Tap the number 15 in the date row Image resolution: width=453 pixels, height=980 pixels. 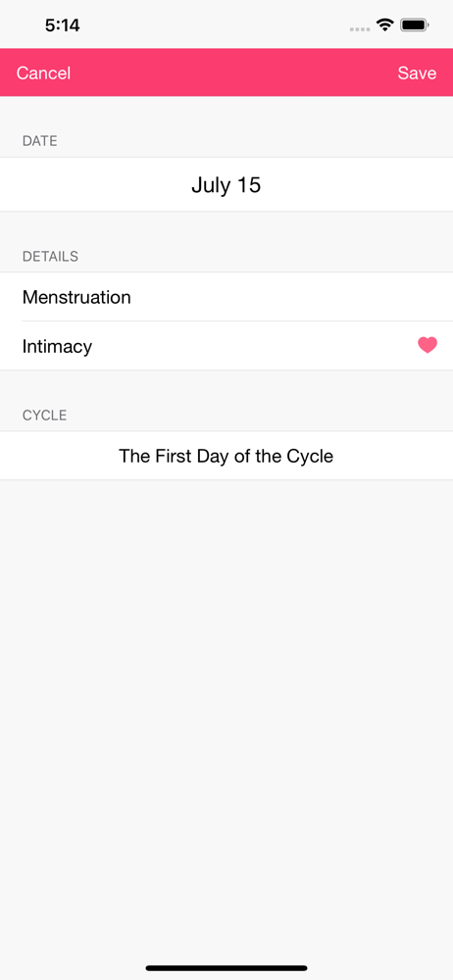coord(248,184)
